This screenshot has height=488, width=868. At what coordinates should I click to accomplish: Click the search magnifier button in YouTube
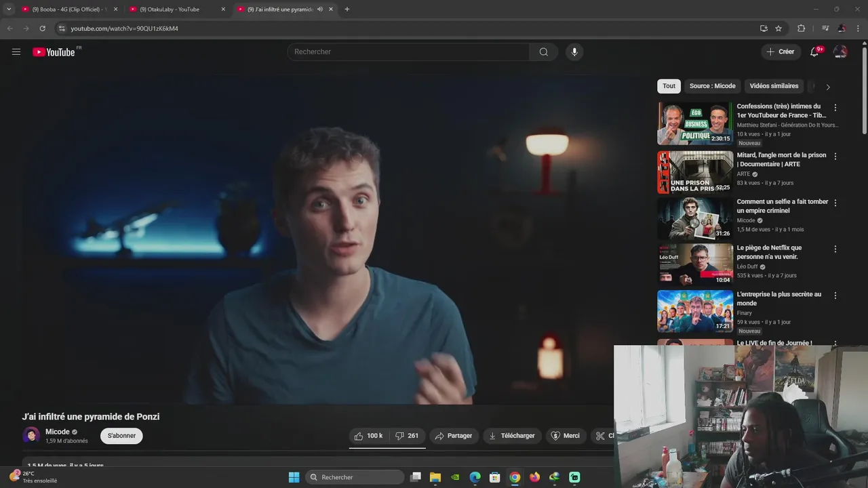coord(544,52)
